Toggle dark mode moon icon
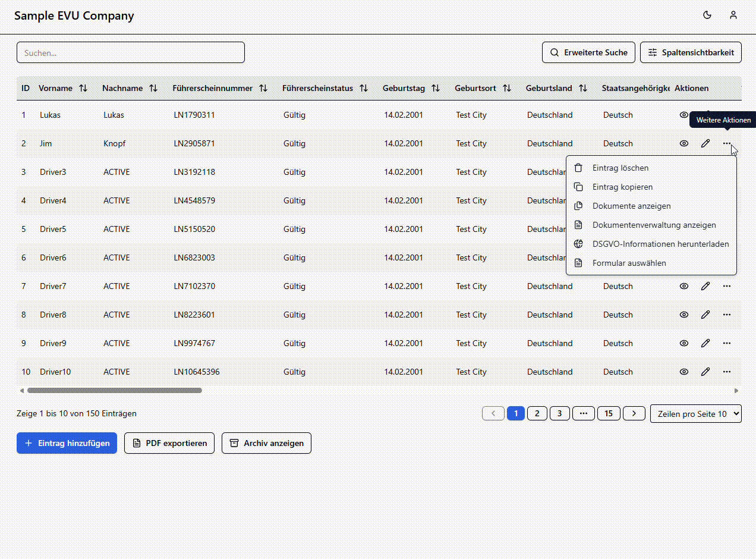 click(x=707, y=15)
